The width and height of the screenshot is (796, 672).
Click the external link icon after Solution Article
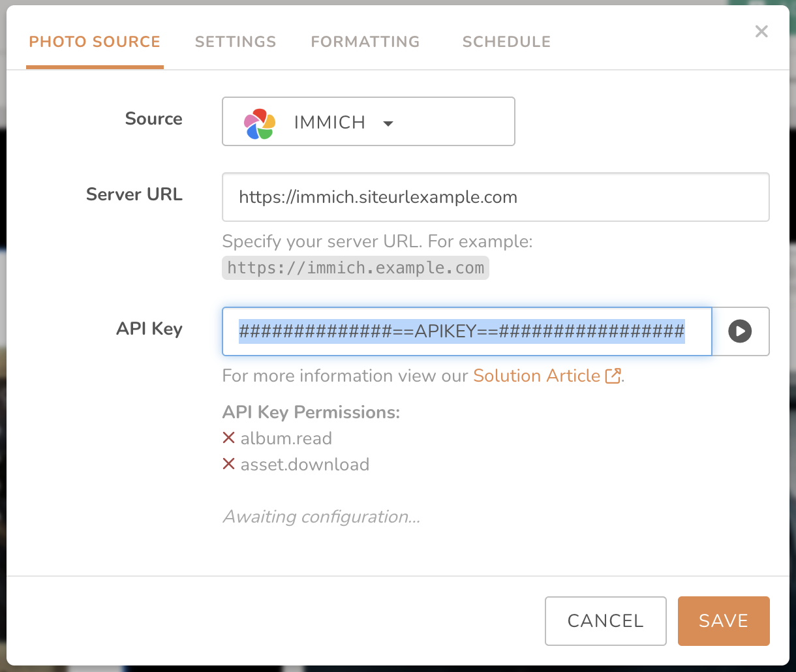[613, 376]
